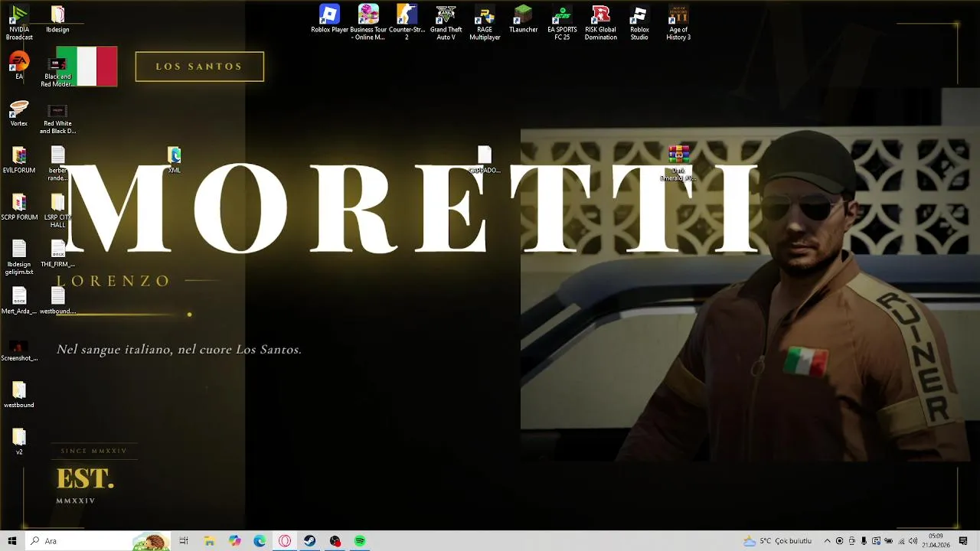The height and width of the screenshot is (551, 980).
Task: Open the red-black app next to Steam
Action: [335, 541]
